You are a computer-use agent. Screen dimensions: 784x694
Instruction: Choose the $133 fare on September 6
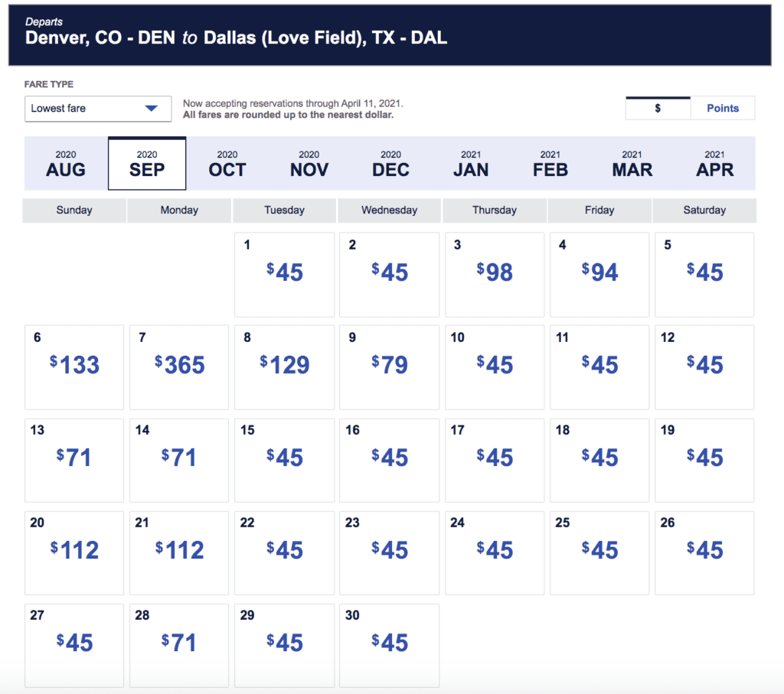coord(74,367)
